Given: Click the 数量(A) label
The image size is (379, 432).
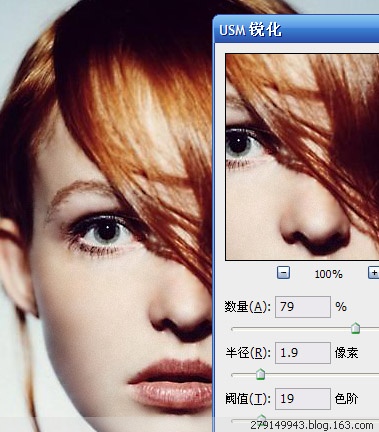Looking at the screenshot, I should [247, 307].
